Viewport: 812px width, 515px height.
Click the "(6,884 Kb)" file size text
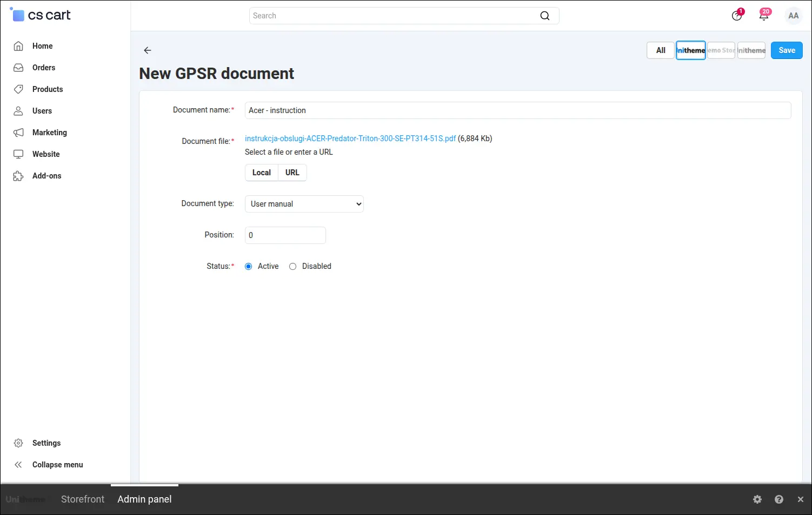(x=475, y=138)
